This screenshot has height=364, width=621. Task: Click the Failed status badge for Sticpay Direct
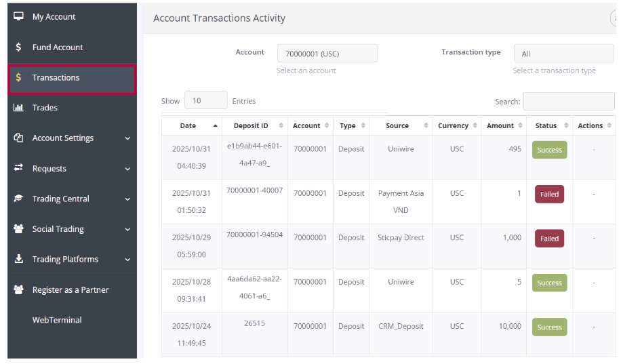(548, 239)
